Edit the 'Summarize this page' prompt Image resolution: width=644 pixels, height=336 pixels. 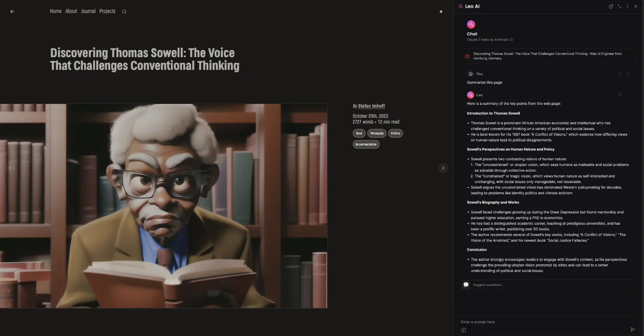click(627, 74)
